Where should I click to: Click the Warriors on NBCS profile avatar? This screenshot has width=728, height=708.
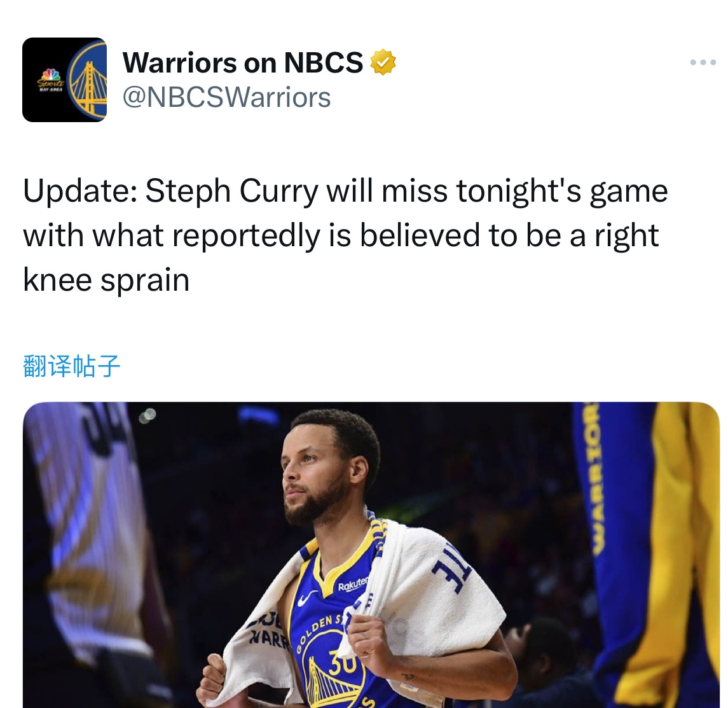pyautogui.click(x=65, y=80)
